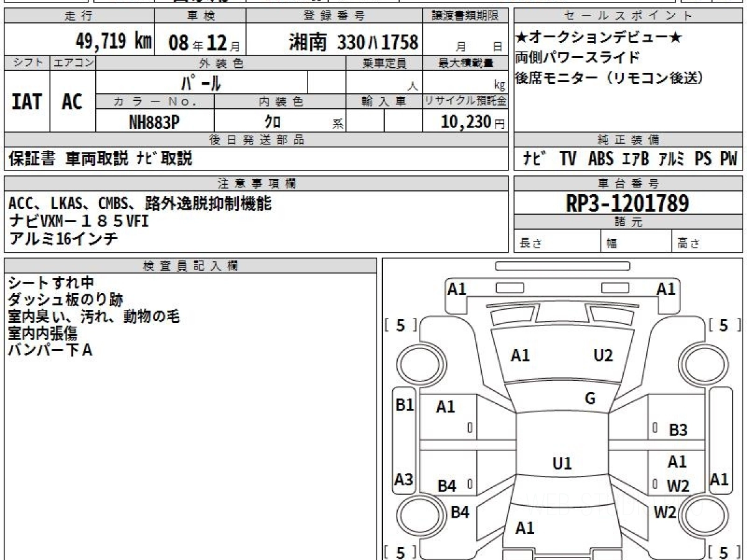Screen dimensions: 747x560
Task: Select the 後日発送部品 section header
Action: (x=256, y=140)
